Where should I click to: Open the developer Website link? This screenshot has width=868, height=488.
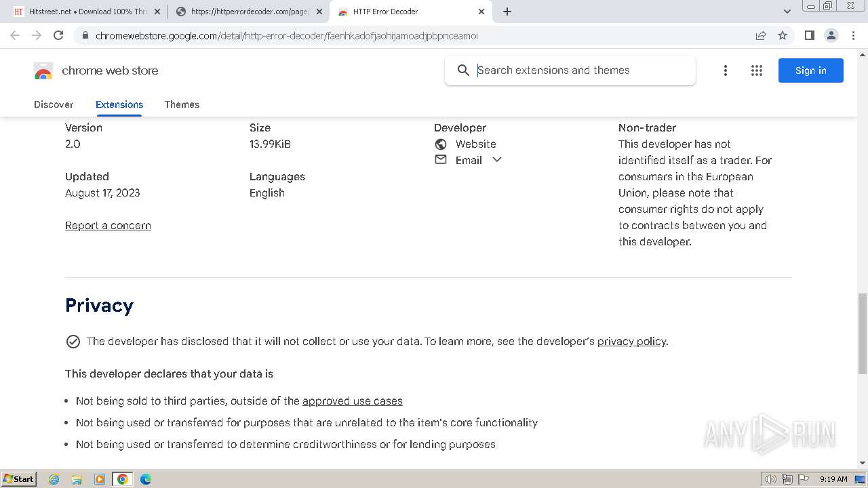[475, 144]
